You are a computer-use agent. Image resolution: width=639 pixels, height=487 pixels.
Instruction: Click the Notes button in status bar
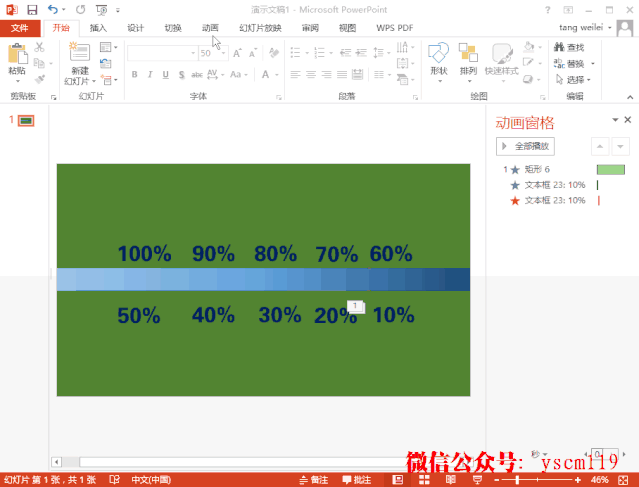(314, 480)
